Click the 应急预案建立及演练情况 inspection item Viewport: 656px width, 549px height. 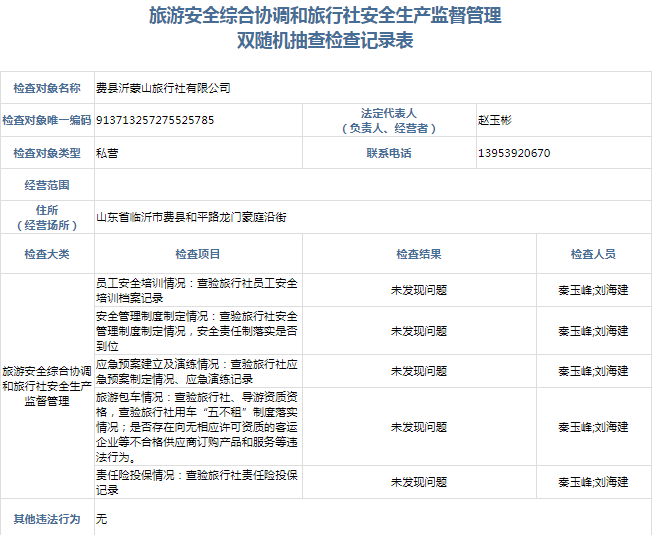tap(196, 371)
